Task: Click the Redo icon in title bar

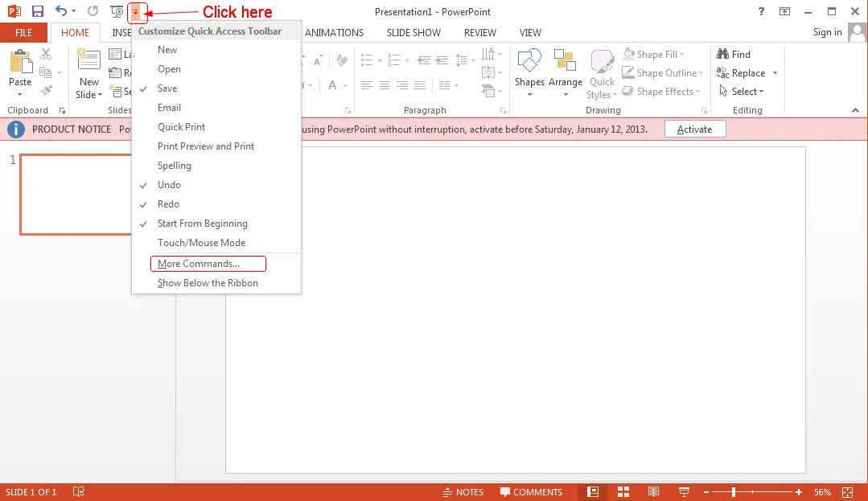Action: pyautogui.click(x=93, y=11)
